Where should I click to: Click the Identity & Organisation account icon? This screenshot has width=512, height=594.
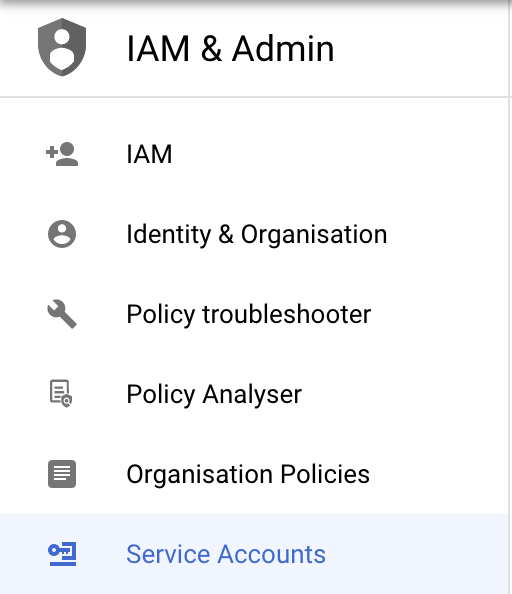point(62,234)
